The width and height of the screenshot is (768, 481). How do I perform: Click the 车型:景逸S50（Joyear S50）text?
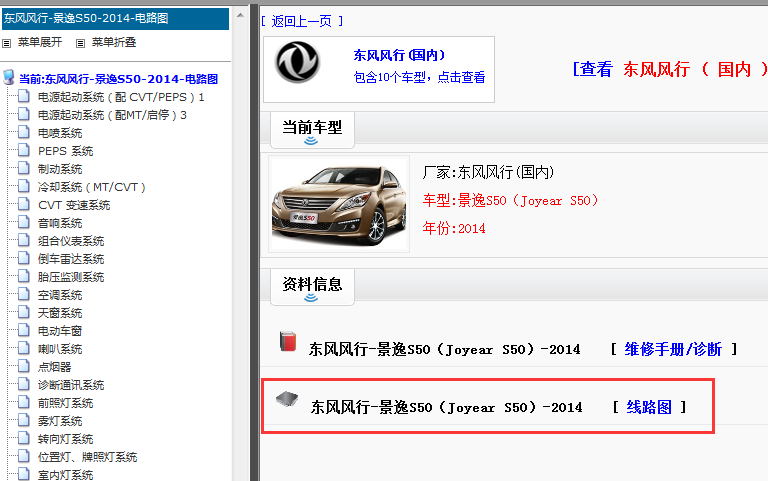point(510,201)
